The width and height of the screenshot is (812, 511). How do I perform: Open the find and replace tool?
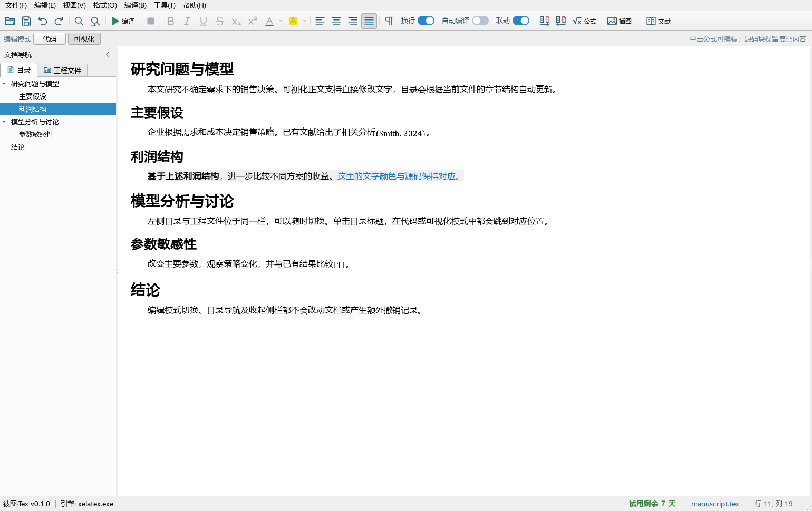point(95,21)
